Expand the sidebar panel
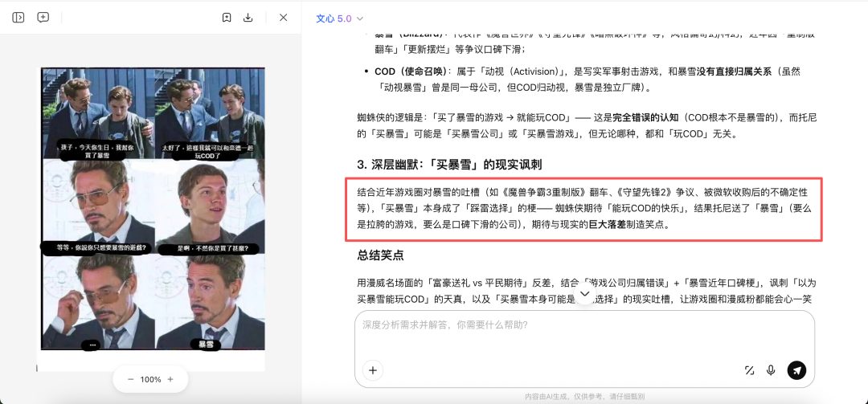 18,18
